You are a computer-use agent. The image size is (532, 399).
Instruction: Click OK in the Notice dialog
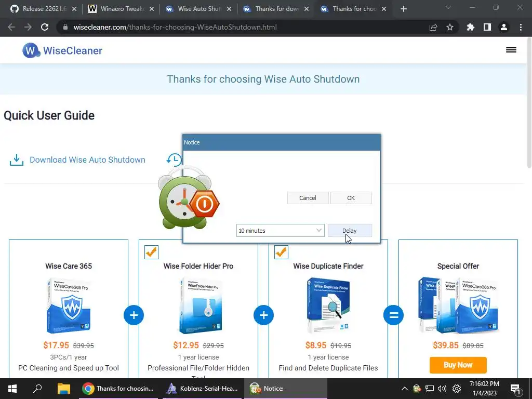click(x=351, y=198)
